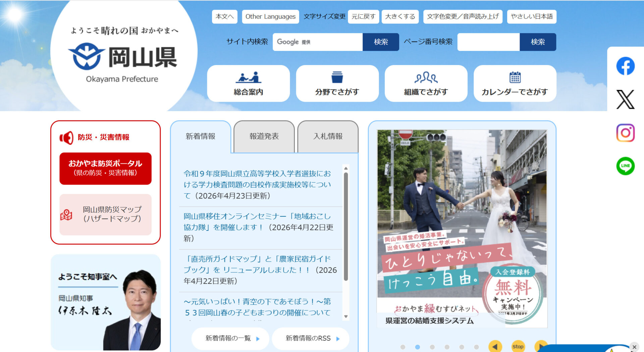Viewport: 644px width, 352px height.
Task: Focus the Google site search field
Action: [x=318, y=42]
